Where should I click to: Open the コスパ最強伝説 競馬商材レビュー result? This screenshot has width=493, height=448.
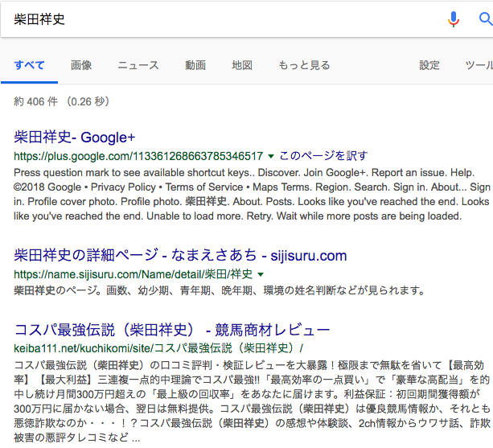coord(172,330)
